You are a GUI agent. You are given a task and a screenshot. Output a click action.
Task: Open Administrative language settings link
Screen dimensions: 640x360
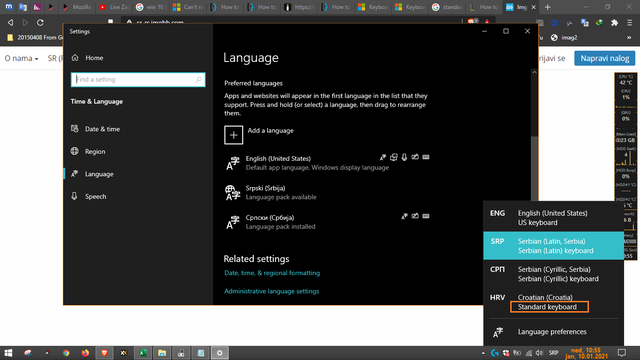click(271, 291)
